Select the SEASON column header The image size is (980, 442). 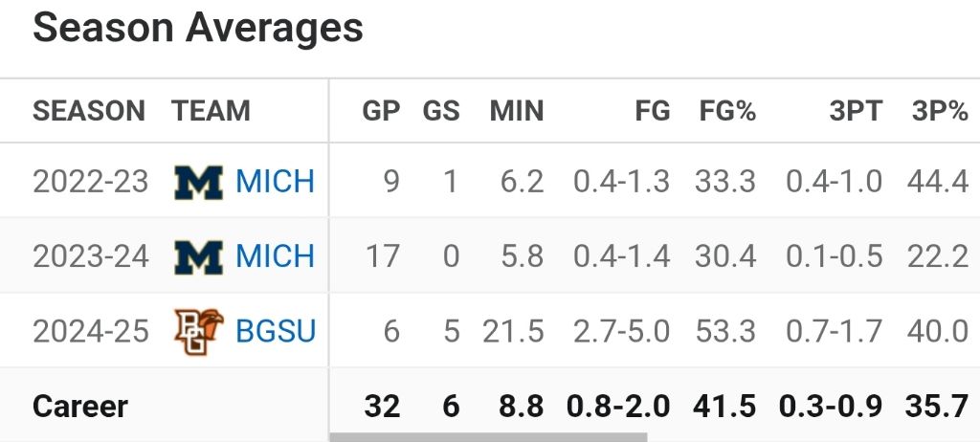(89, 111)
